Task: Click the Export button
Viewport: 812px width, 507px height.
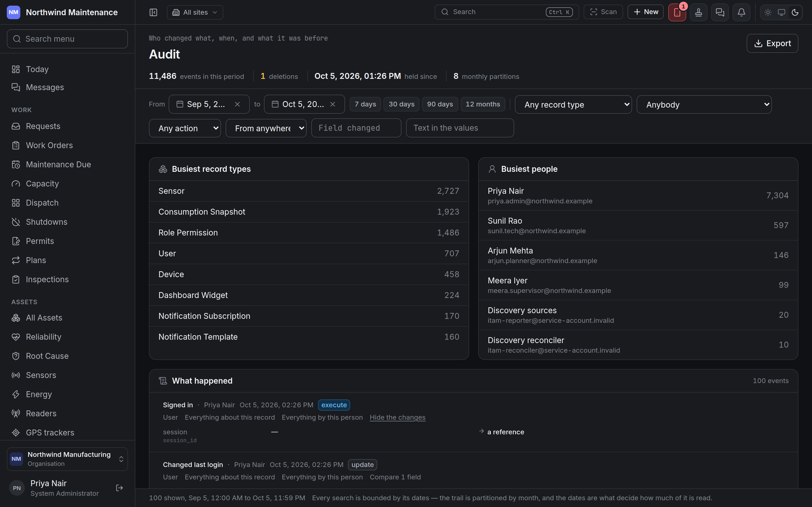Action: pos(772,43)
